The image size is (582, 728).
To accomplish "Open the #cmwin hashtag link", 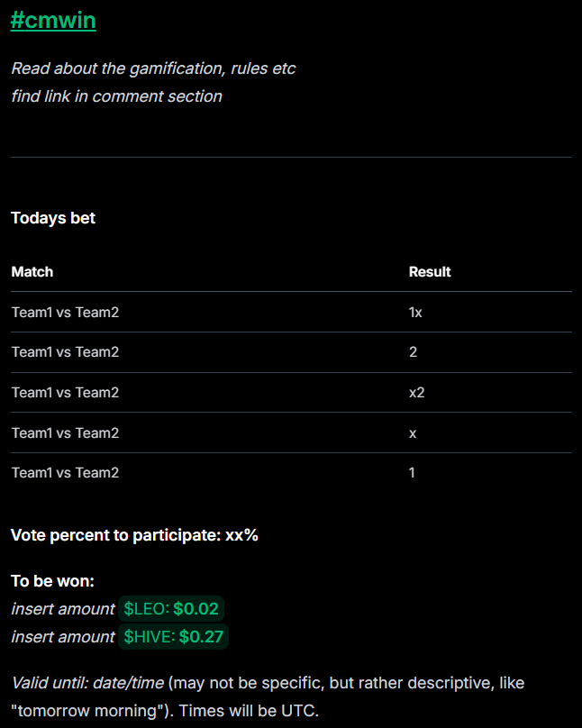I will 53,21.
